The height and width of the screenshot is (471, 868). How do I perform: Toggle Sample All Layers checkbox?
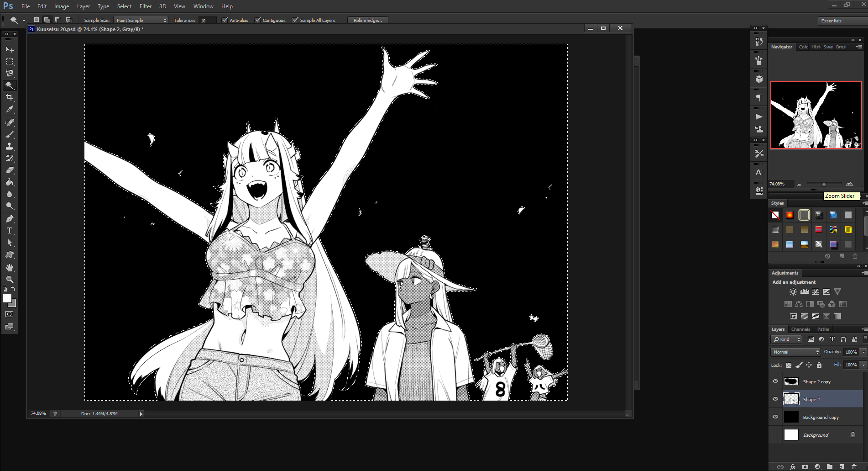click(295, 20)
